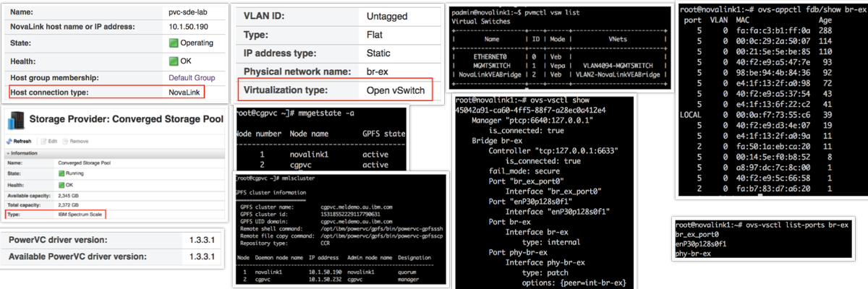Select the 2,345 GB available capacity value

67,194
